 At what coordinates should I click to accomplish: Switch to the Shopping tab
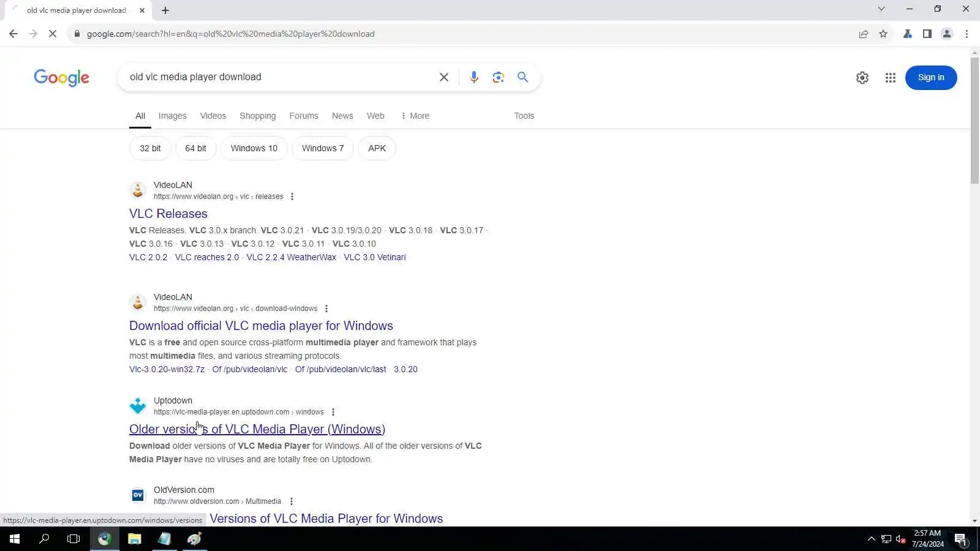coord(257,116)
